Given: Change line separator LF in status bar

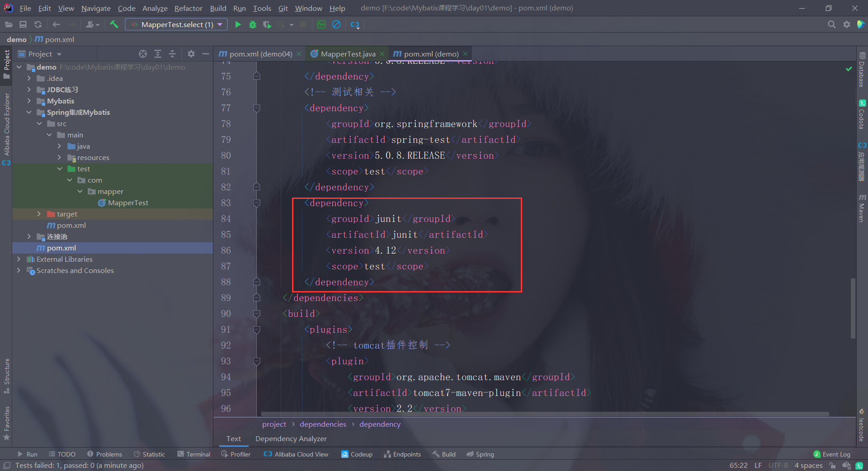Looking at the screenshot, I should [x=758, y=466].
